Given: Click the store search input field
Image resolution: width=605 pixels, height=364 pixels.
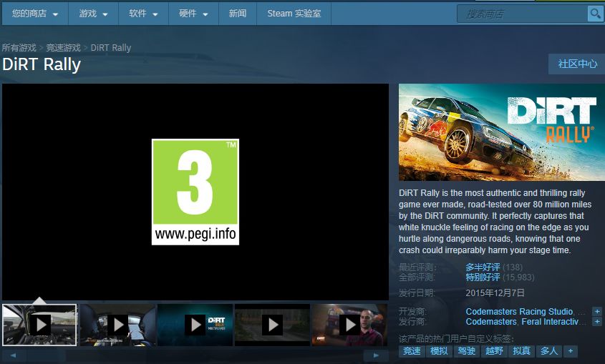Looking at the screenshot, I should point(523,14).
